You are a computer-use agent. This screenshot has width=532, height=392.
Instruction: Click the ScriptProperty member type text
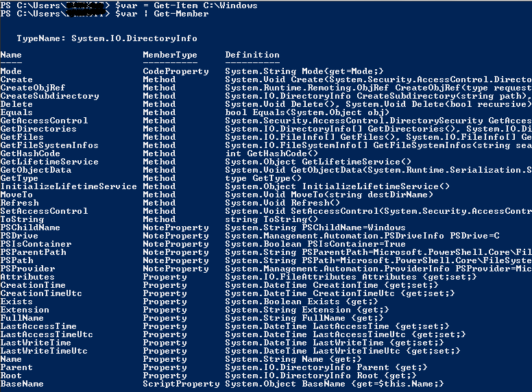181,384
